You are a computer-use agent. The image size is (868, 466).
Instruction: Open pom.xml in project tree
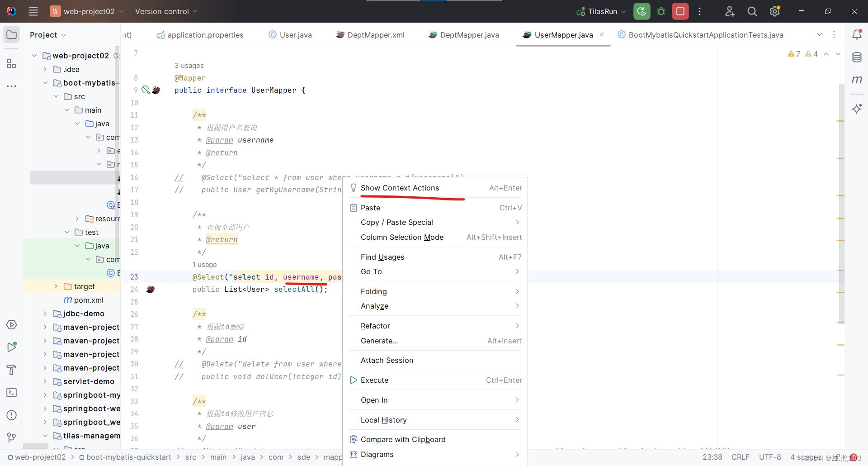(84, 300)
